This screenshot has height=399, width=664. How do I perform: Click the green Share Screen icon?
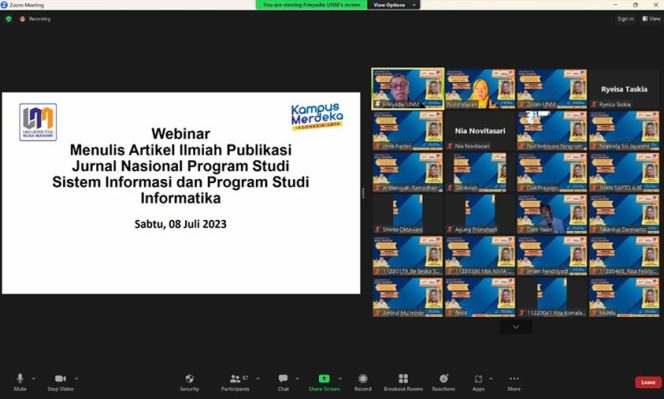(324, 379)
